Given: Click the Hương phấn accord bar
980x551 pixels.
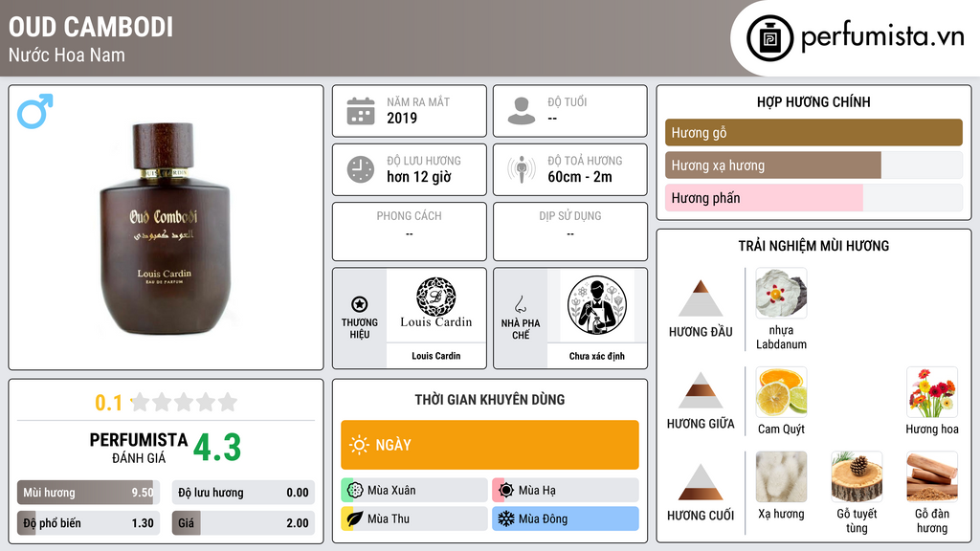Looking at the screenshot, I should coord(813,198).
